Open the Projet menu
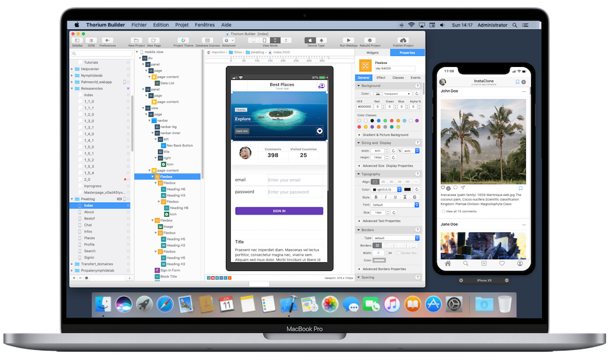Viewport: 609px width, 364px height. [x=181, y=25]
